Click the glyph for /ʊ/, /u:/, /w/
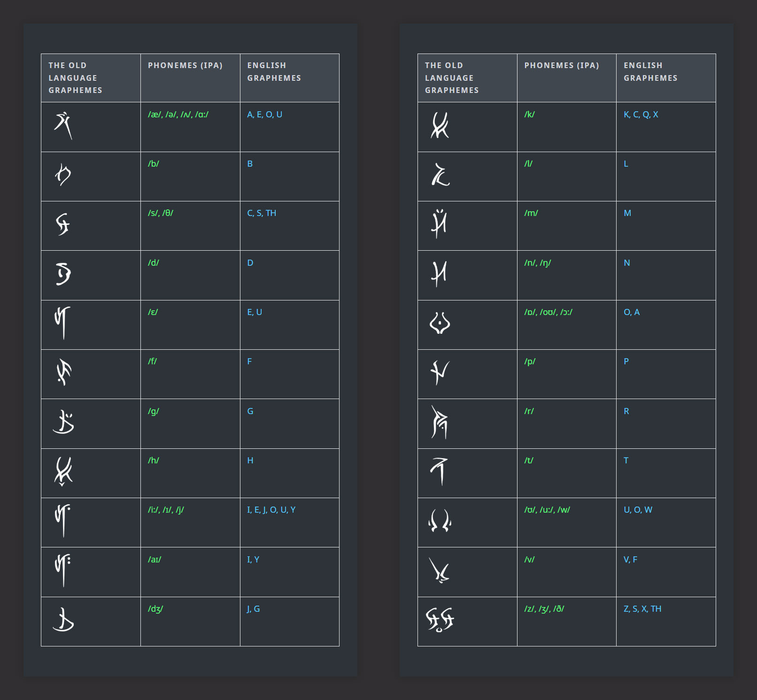 pyautogui.click(x=440, y=521)
